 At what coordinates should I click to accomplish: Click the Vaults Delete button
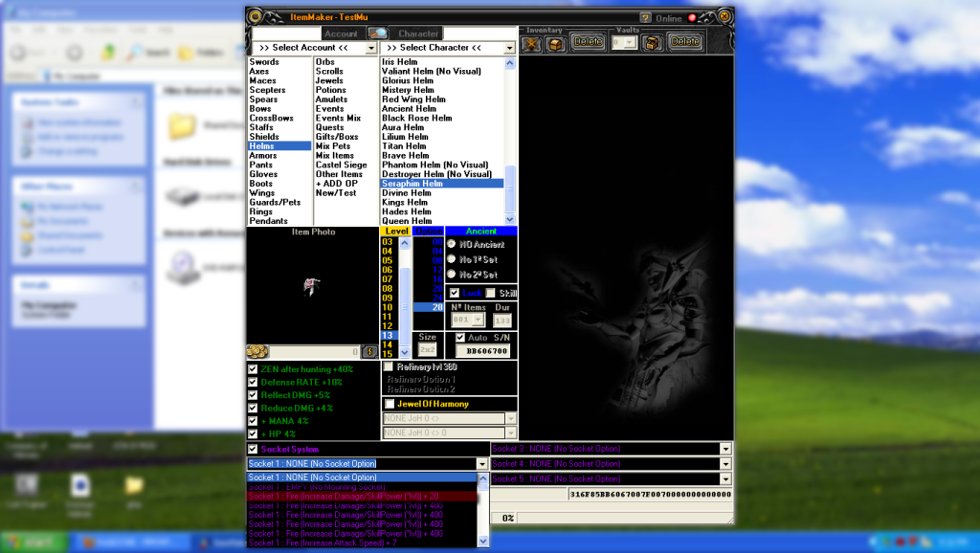pyautogui.click(x=684, y=42)
